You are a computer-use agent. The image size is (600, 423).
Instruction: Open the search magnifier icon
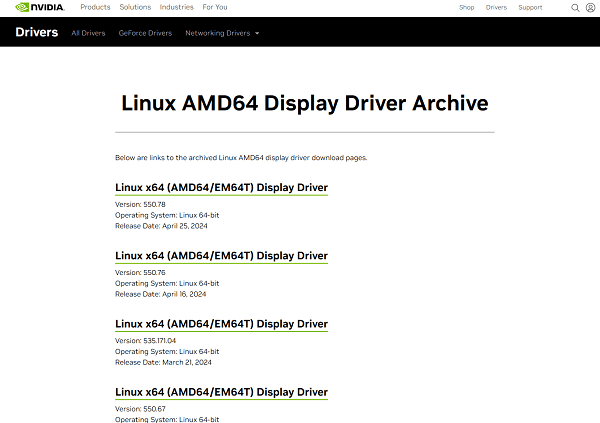[x=575, y=8]
